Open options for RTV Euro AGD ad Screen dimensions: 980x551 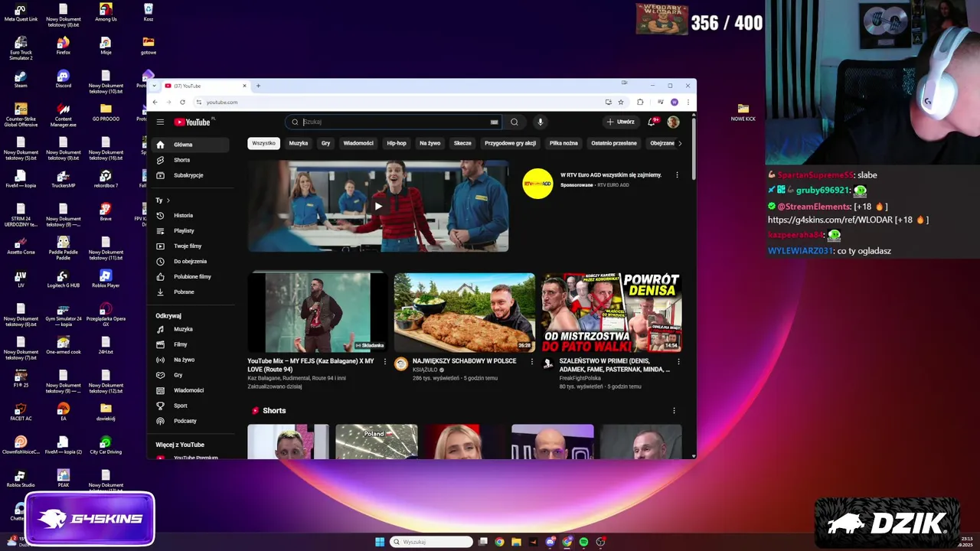pyautogui.click(x=677, y=175)
